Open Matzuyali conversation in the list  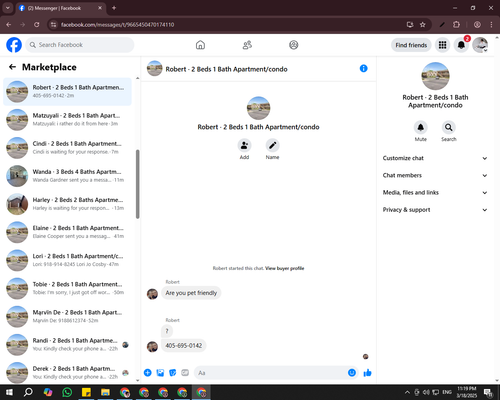[x=68, y=120]
